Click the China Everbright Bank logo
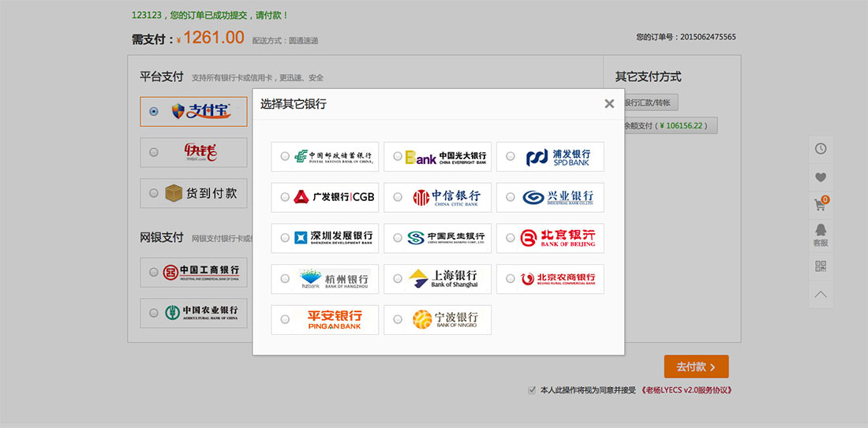Image resolution: width=868 pixels, height=428 pixels. click(446, 157)
